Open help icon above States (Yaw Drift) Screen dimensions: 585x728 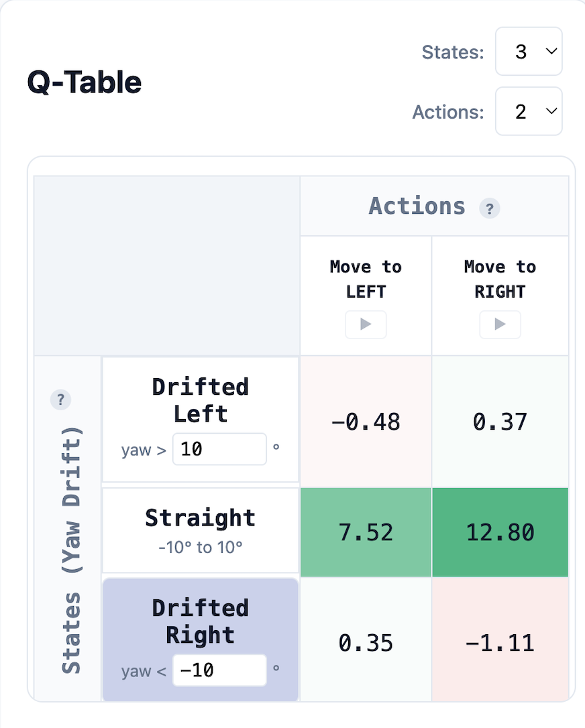(x=60, y=400)
